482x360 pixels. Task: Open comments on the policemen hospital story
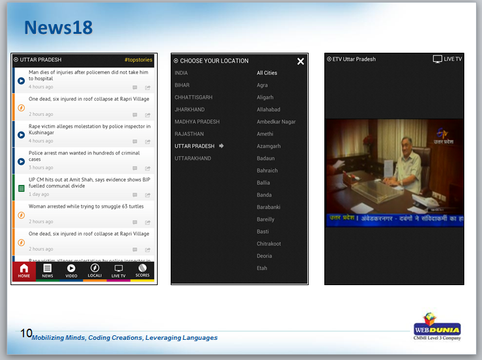pos(135,88)
